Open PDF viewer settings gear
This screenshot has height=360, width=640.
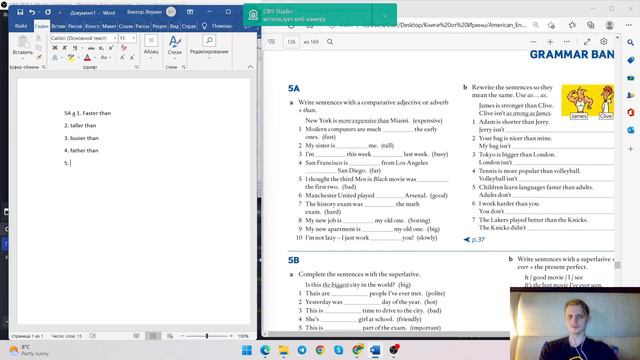click(x=603, y=42)
